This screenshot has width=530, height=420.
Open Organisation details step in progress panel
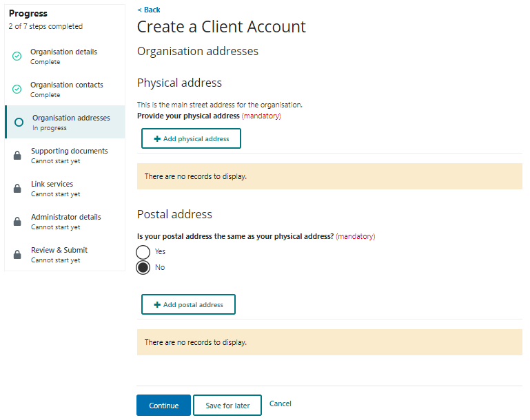click(x=63, y=52)
